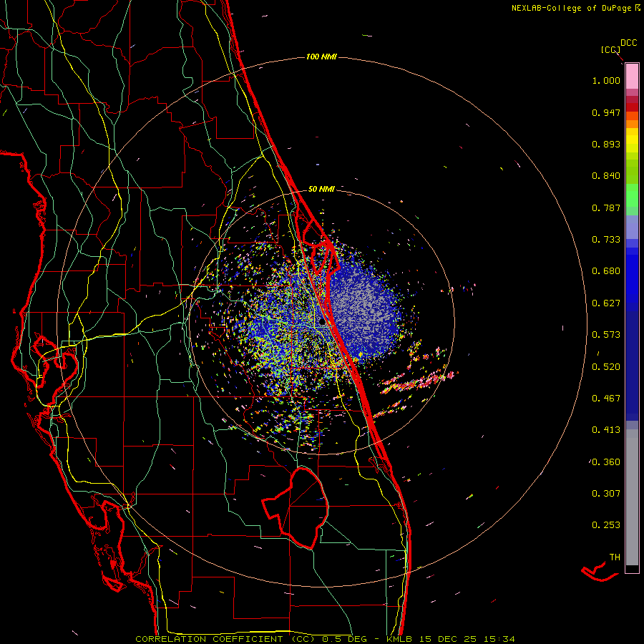
Task: Click the Correlation Coefficient caption at bottom
Action: [x=324, y=639]
